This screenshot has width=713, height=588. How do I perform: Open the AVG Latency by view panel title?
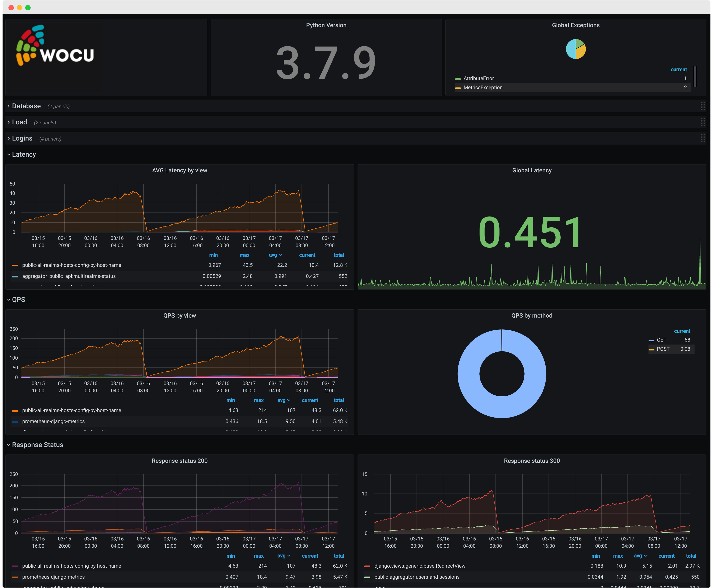coord(180,170)
